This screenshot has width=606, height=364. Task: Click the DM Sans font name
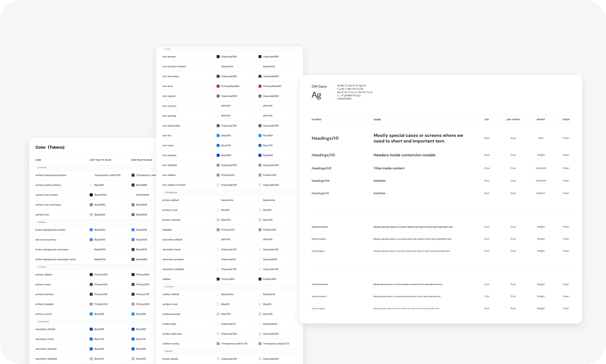click(319, 86)
